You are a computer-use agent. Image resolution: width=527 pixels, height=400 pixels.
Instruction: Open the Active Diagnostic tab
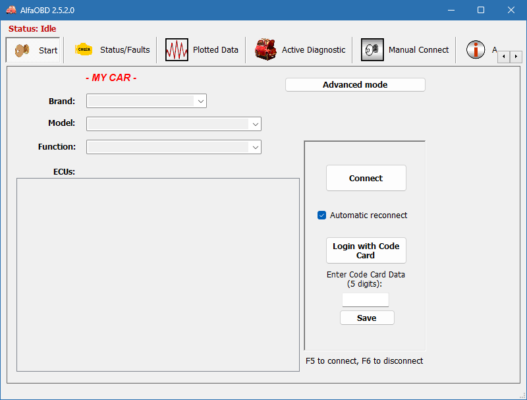pos(300,50)
